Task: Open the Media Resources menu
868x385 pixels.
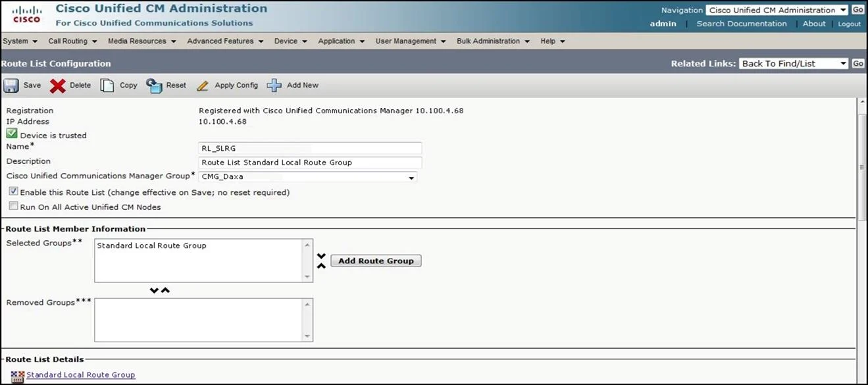Action: [141, 41]
